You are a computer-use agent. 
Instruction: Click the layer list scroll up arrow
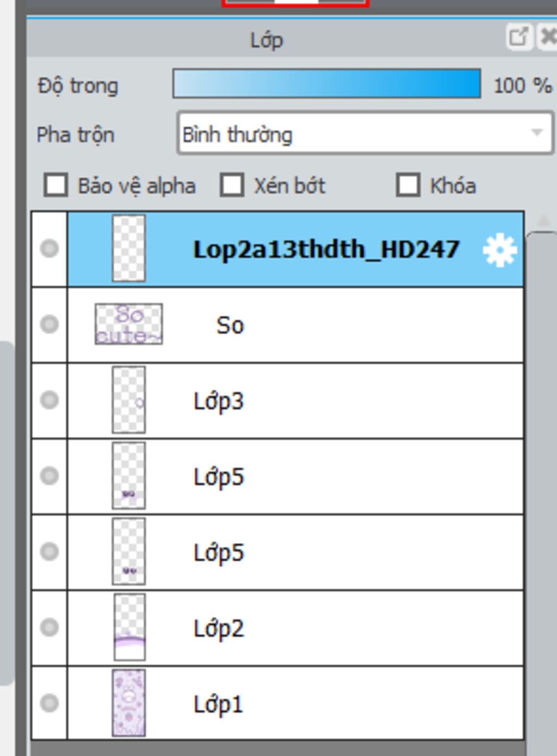click(543, 221)
